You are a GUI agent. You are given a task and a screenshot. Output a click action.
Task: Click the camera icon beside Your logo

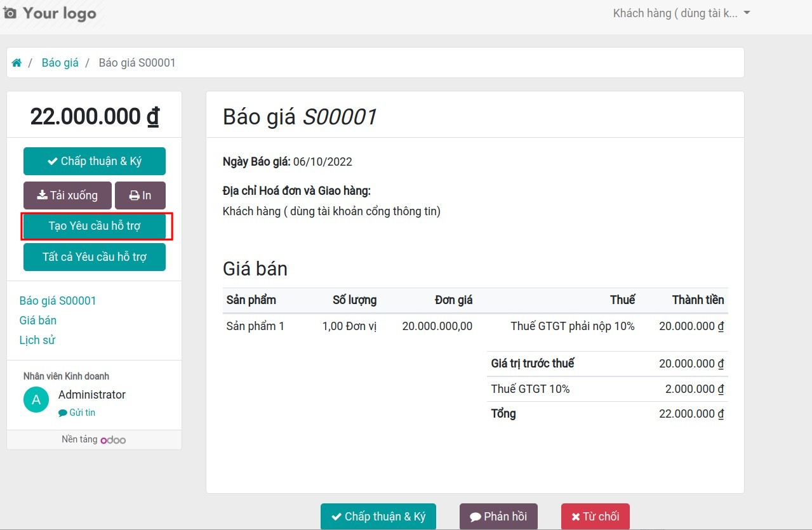(10, 13)
